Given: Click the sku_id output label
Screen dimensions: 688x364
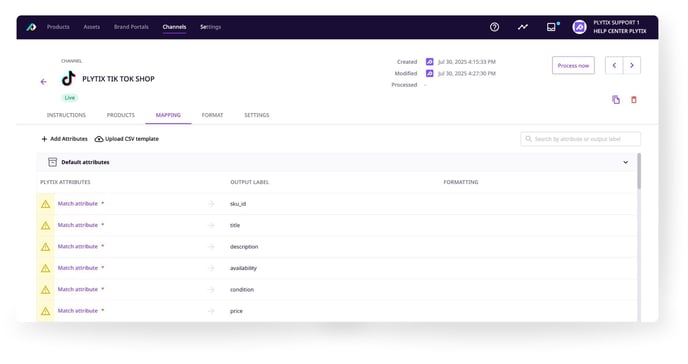Looking at the screenshot, I should 238,204.
